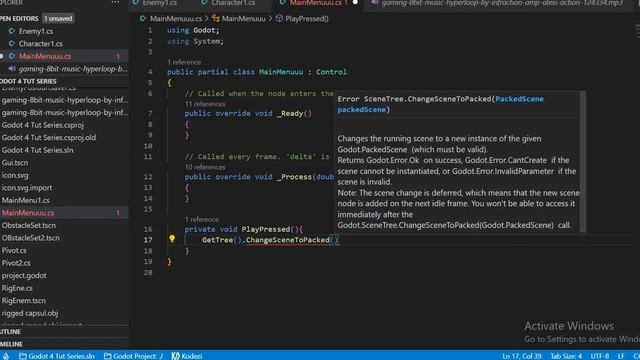Collapse the Open Editors section header
Image resolution: width=640 pixels, height=360 pixels.
pos(20,19)
